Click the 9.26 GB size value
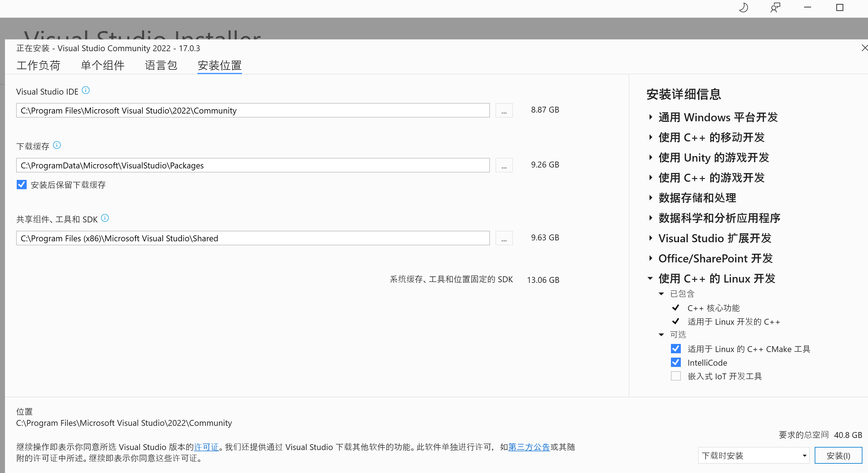Screen dimensions: 868x473 545,165
